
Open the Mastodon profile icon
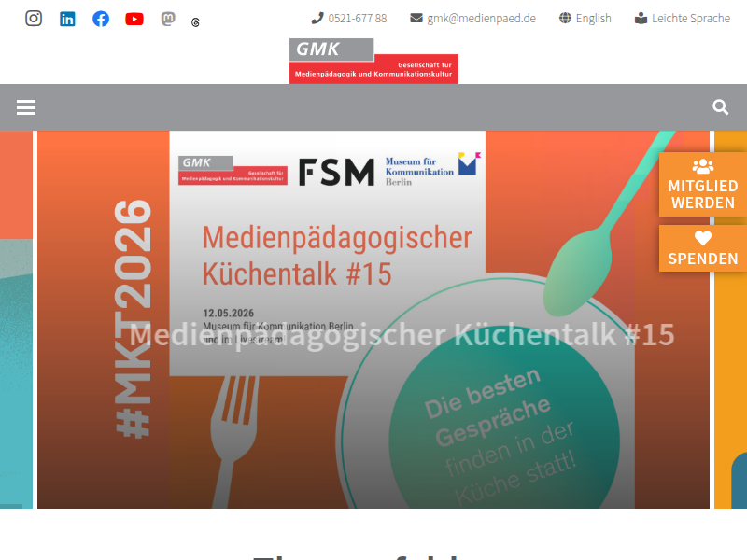(x=168, y=19)
